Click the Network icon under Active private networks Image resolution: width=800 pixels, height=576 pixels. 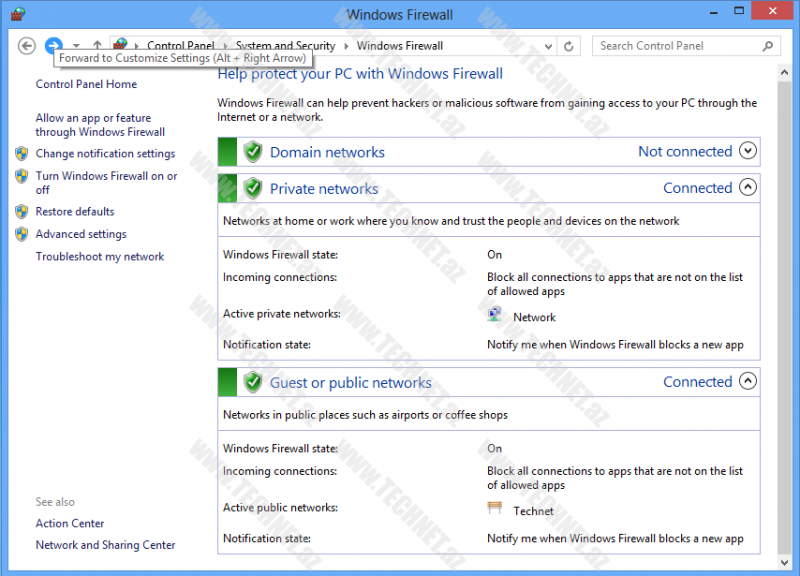click(x=496, y=316)
